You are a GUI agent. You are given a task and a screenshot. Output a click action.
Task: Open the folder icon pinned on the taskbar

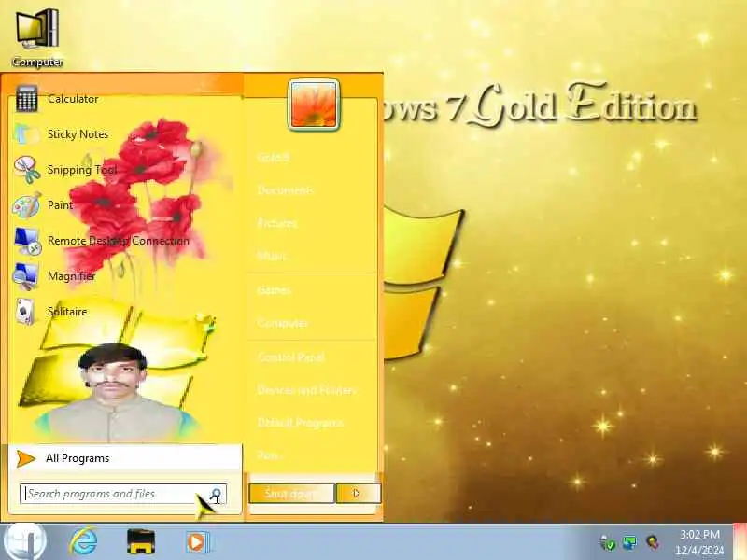[x=141, y=542]
